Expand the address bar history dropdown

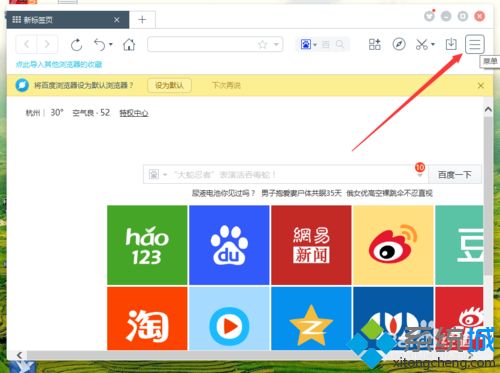[x=276, y=44]
